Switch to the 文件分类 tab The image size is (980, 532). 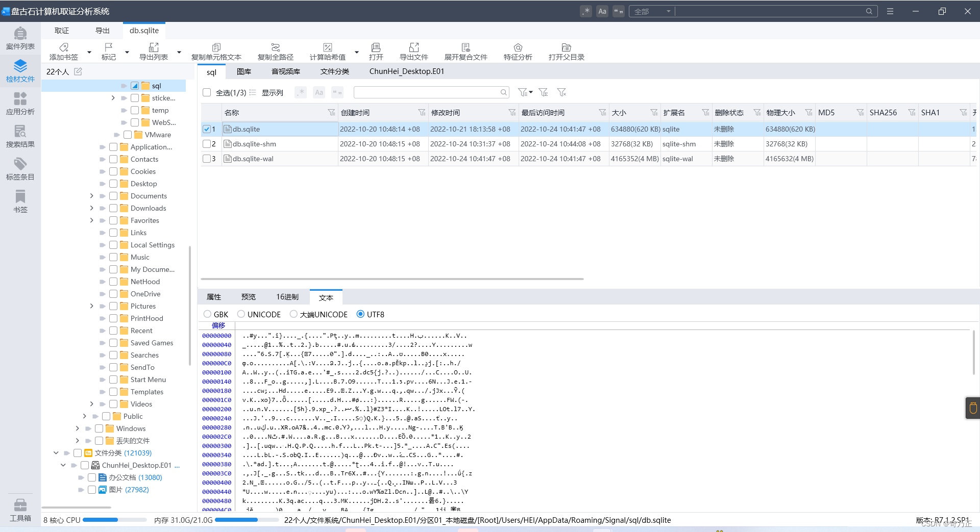tap(335, 71)
